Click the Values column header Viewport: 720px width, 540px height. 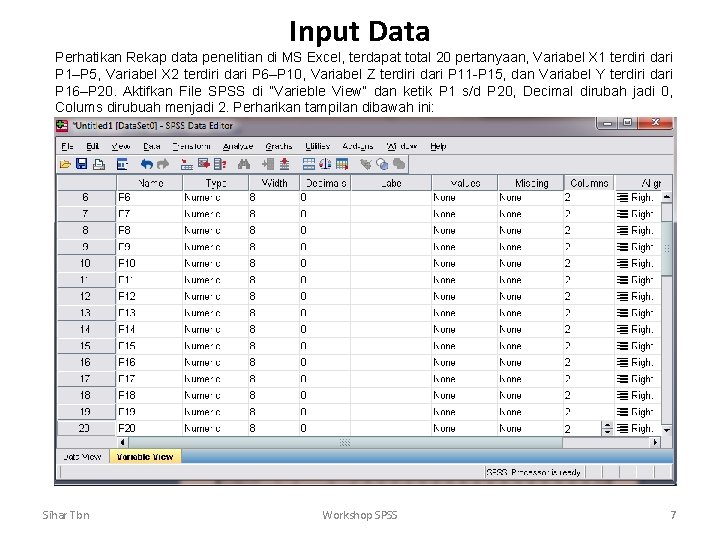click(465, 183)
